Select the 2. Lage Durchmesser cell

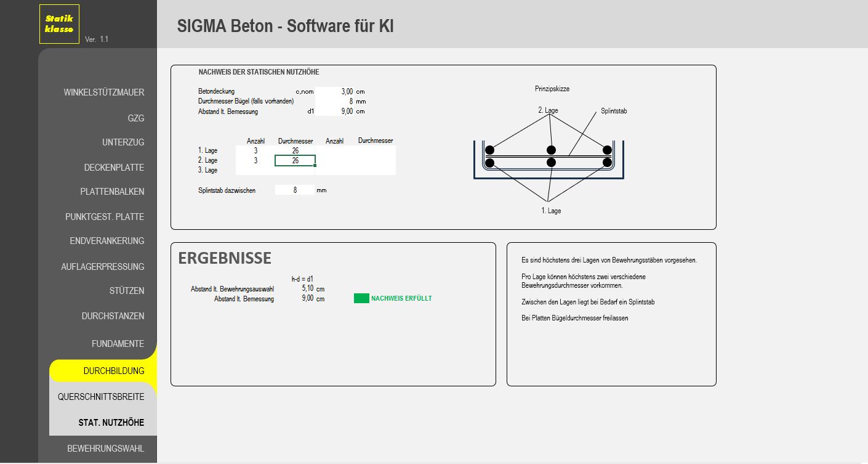(x=295, y=160)
